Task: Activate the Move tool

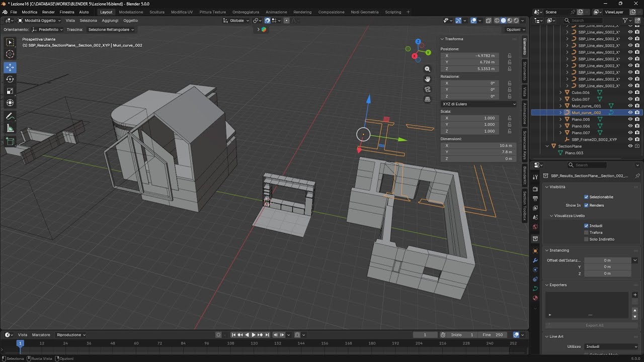Action: click(x=10, y=67)
